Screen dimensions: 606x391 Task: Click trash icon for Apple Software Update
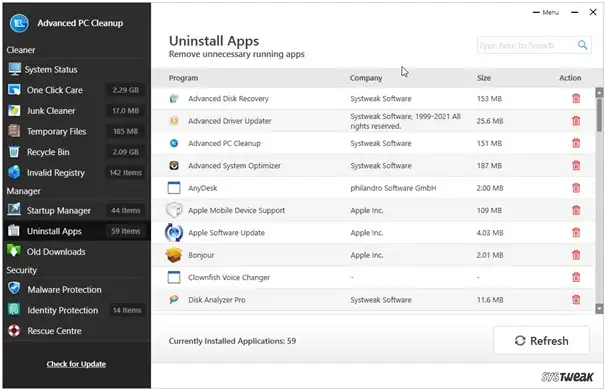click(576, 233)
